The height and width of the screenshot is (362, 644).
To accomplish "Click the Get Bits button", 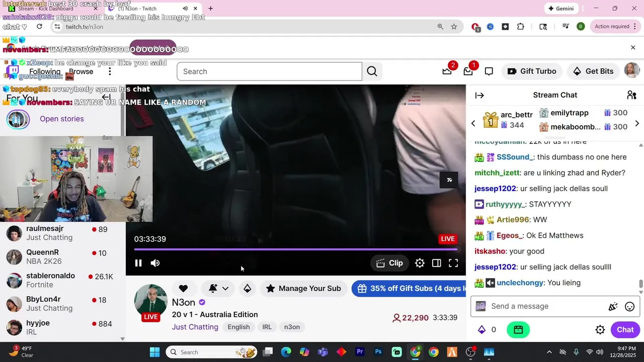I will coord(593,71).
